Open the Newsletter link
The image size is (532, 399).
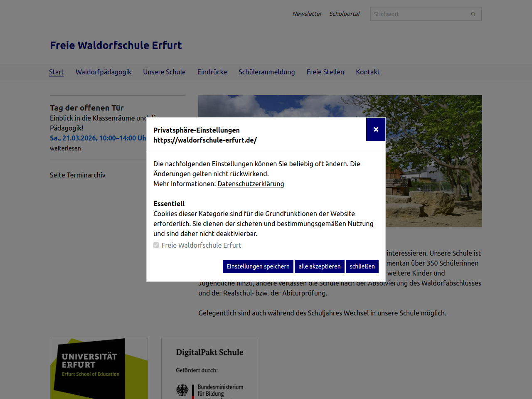tap(307, 14)
